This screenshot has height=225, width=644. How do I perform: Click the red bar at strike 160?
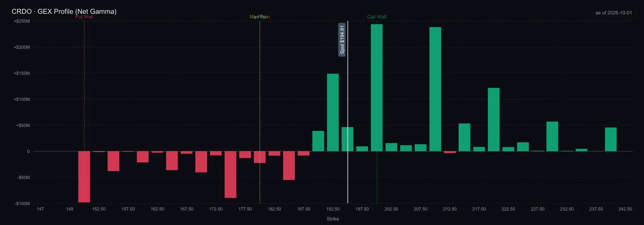[142, 157]
